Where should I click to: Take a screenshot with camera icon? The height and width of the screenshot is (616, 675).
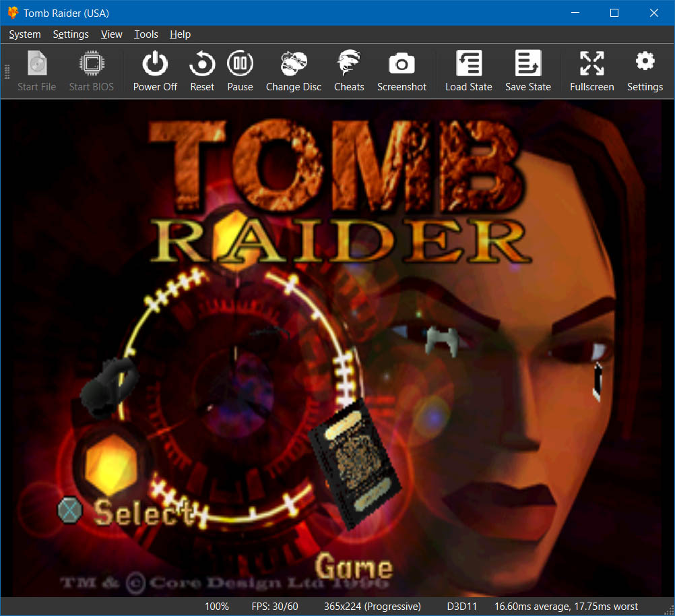(401, 71)
